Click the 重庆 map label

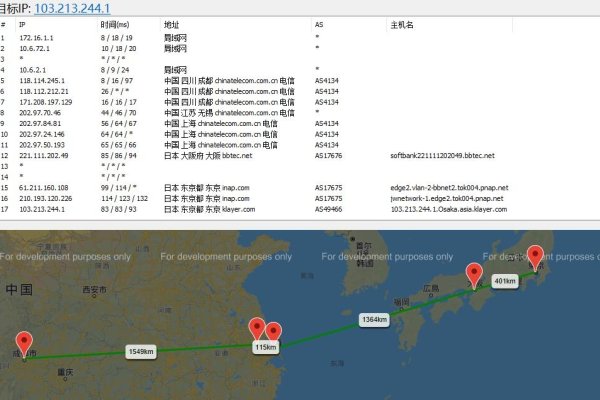65,372
